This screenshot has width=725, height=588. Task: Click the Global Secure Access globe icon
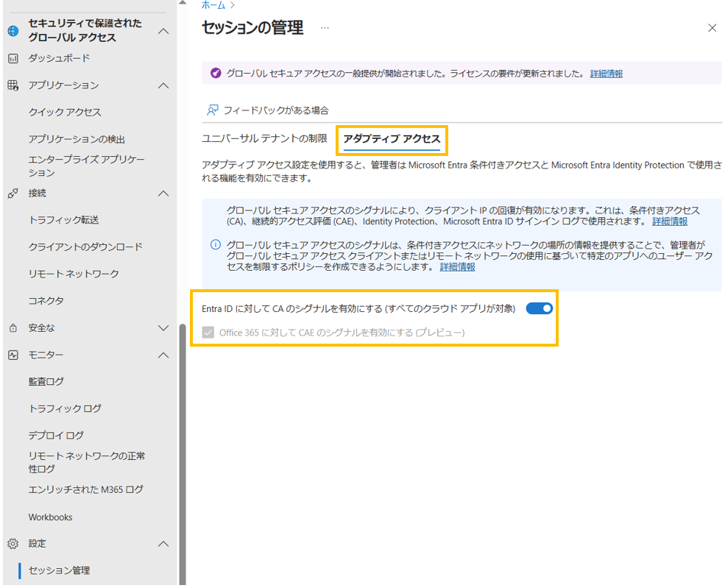13,31
